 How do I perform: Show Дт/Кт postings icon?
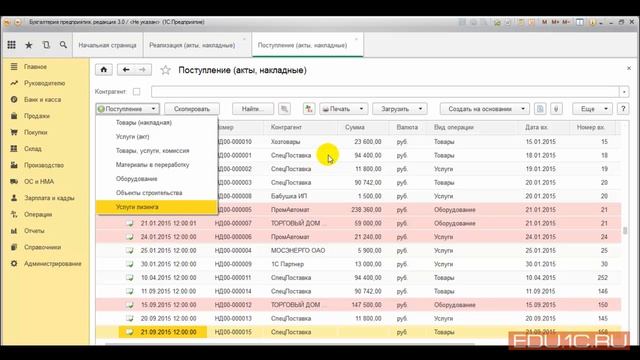click(x=309, y=109)
